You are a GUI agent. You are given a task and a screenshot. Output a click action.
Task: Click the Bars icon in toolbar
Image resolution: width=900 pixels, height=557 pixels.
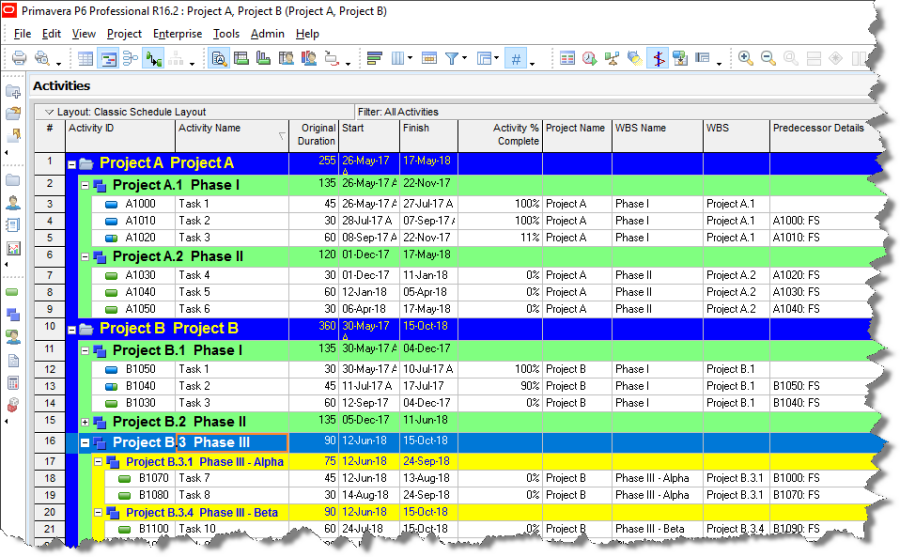coord(375,58)
